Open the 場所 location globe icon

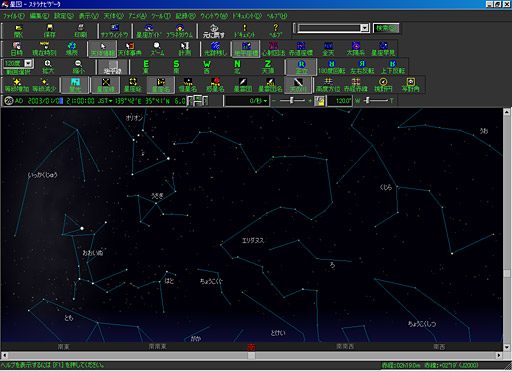point(72,49)
